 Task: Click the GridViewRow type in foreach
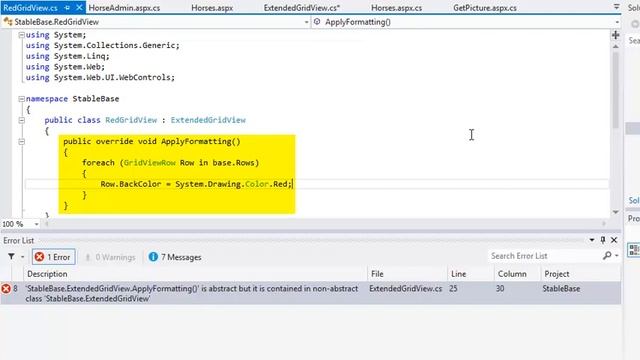click(149, 163)
